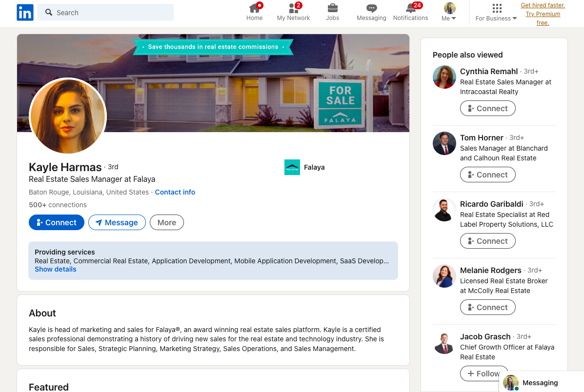Focus the Search input field

105,12
